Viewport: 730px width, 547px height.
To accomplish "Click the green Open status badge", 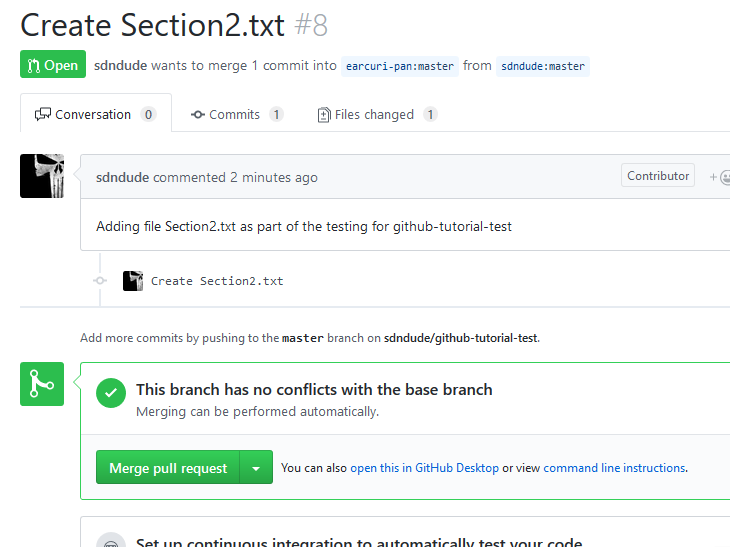I will click(x=53, y=64).
